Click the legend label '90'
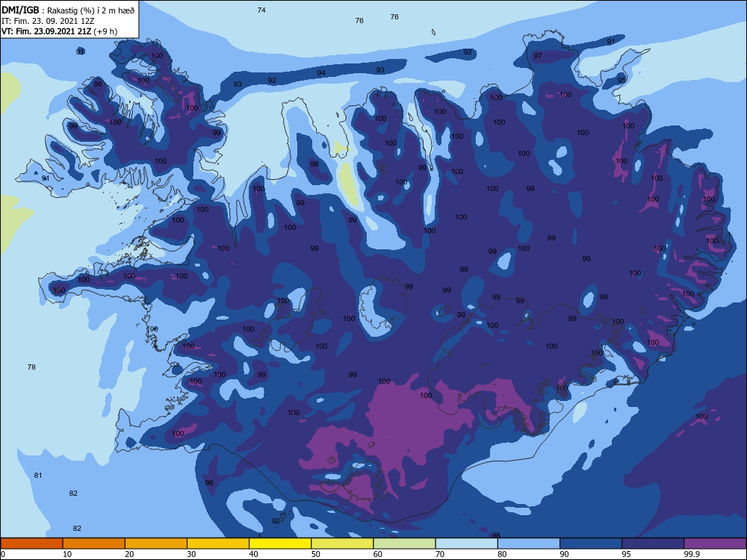 (x=564, y=554)
